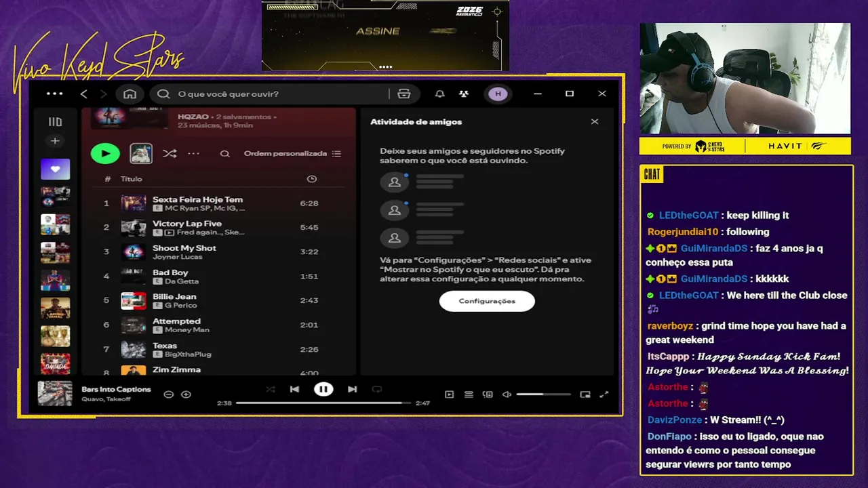
Task: Go back with the left arrow
Action: 84,94
